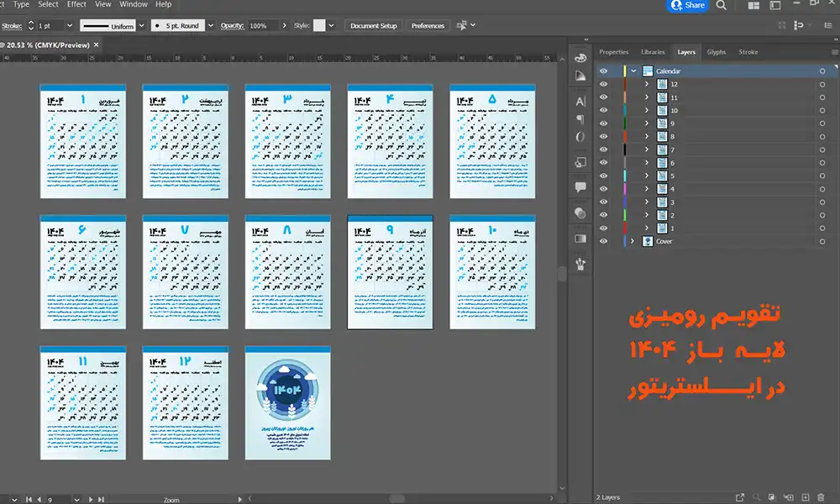
Task: Open the Help menu
Action: pyautogui.click(x=164, y=4)
